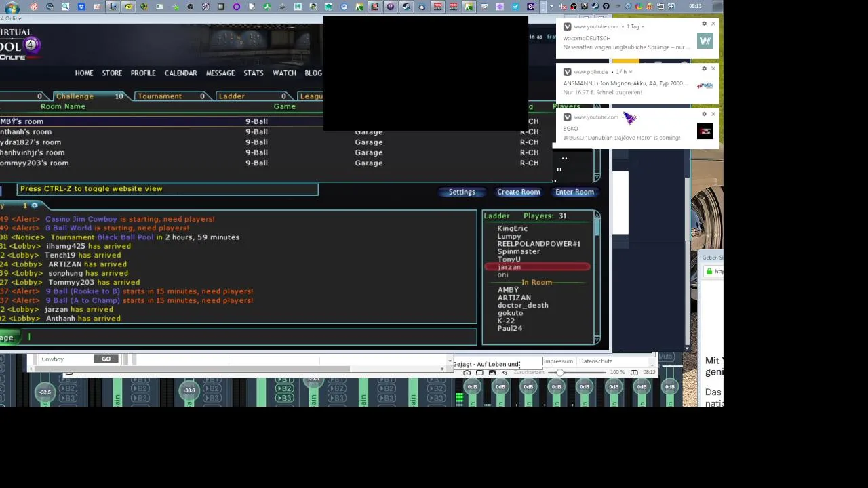The image size is (868, 488).
Task: Click the taskbar clock showing 08:13
Action: click(x=695, y=7)
